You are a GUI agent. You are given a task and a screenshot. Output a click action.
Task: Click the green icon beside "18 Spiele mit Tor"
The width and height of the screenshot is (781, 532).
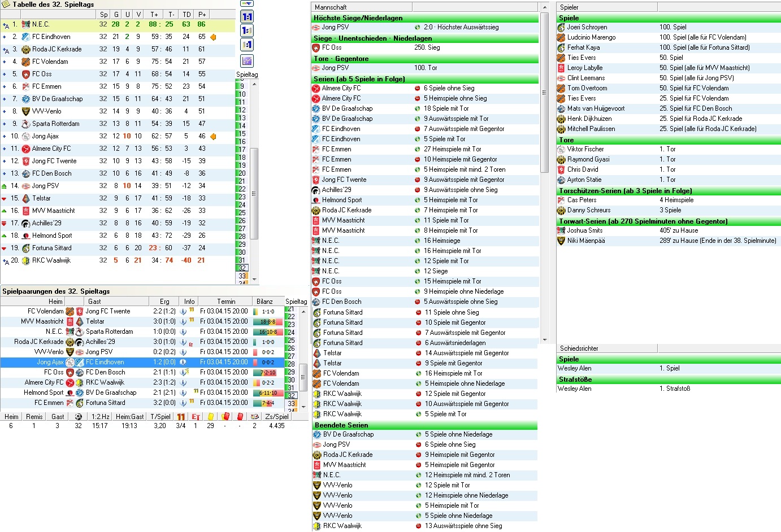(x=418, y=108)
